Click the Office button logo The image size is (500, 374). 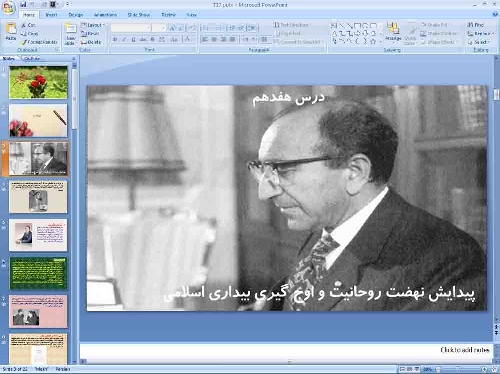[x=8, y=8]
